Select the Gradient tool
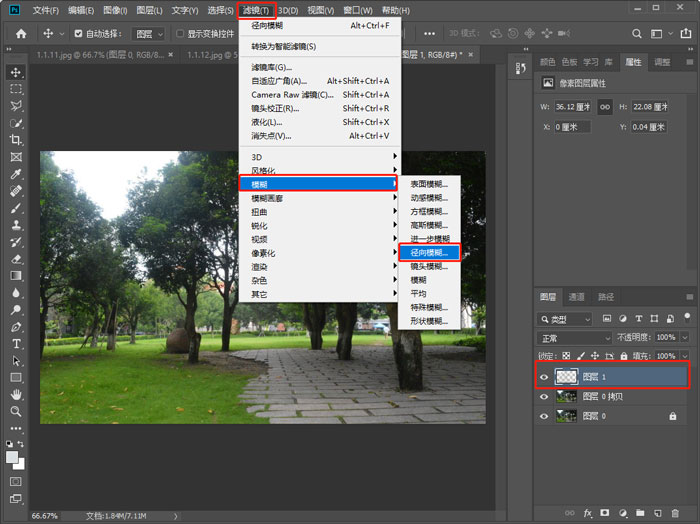Image resolution: width=700 pixels, height=524 pixels. point(16,276)
